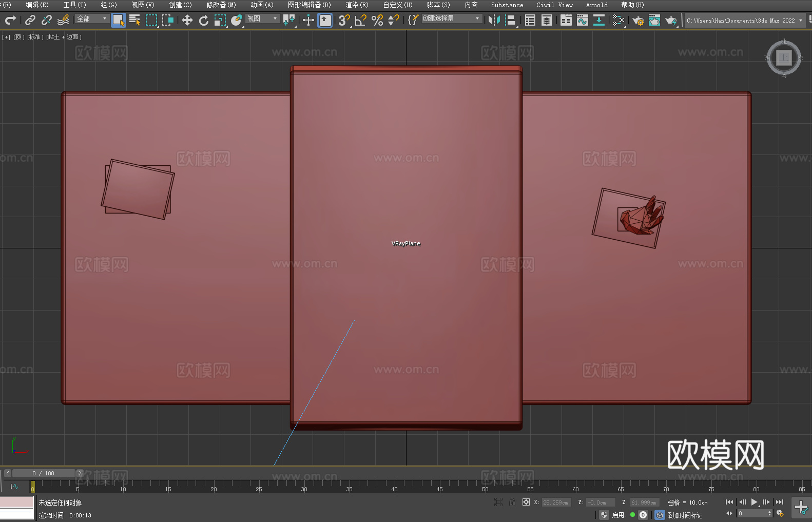Toggle the Angle Snap button
Screen dimensions: 812x522
pyautogui.click(x=361, y=20)
